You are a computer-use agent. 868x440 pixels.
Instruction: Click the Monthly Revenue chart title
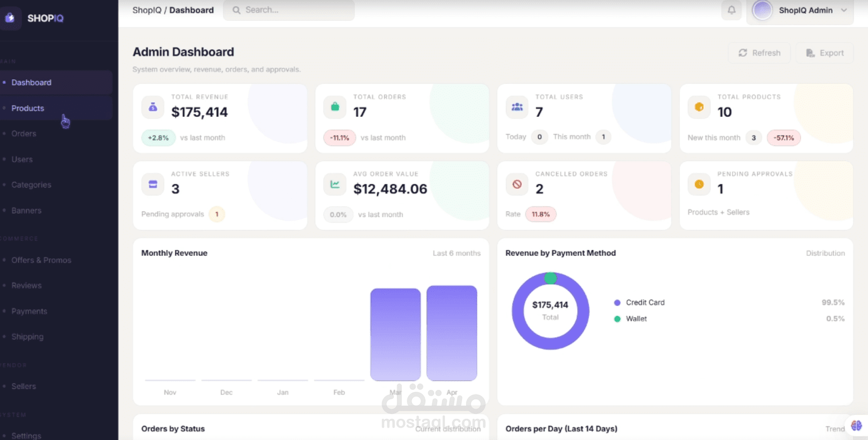coord(174,253)
